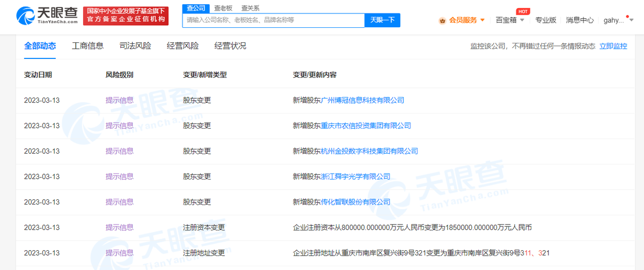The image size is (644, 270).
Task: Open the 百宝箱 menu
Action: 506,20
